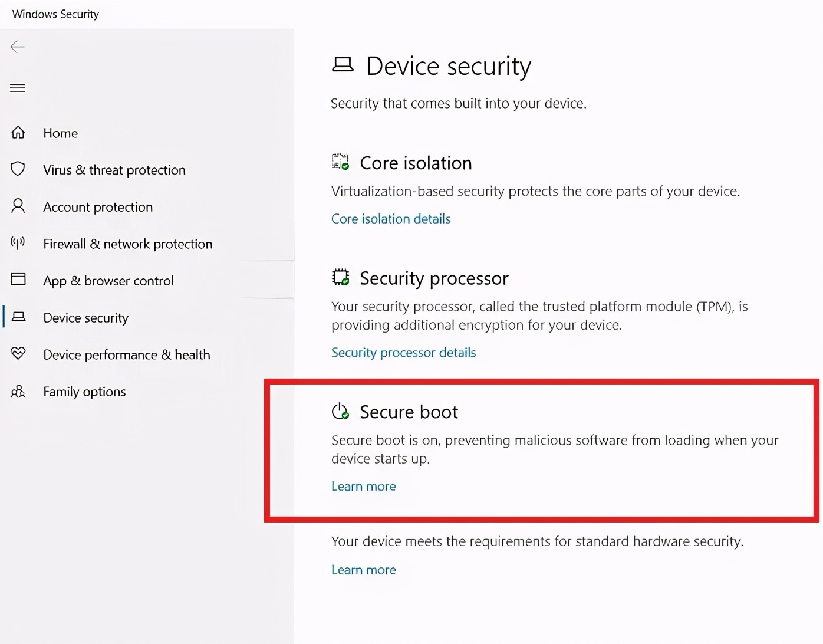Viewport: 823px width, 644px height.
Task: Click the Device performance & health heart icon
Action: (18, 354)
